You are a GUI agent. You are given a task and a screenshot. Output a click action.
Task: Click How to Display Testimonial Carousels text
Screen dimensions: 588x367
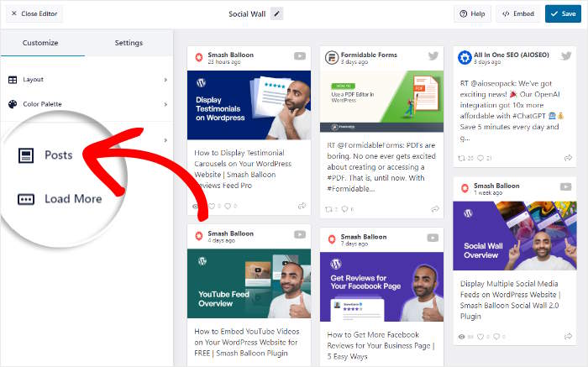243,169
